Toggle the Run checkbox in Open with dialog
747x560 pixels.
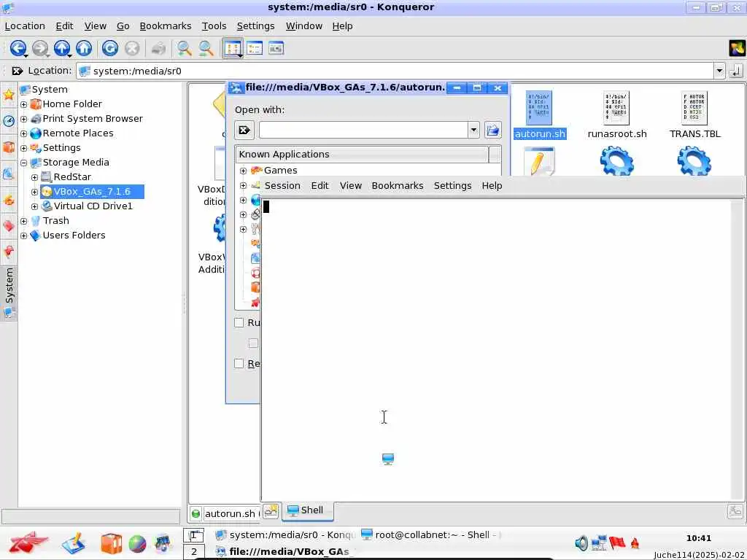coord(239,323)
